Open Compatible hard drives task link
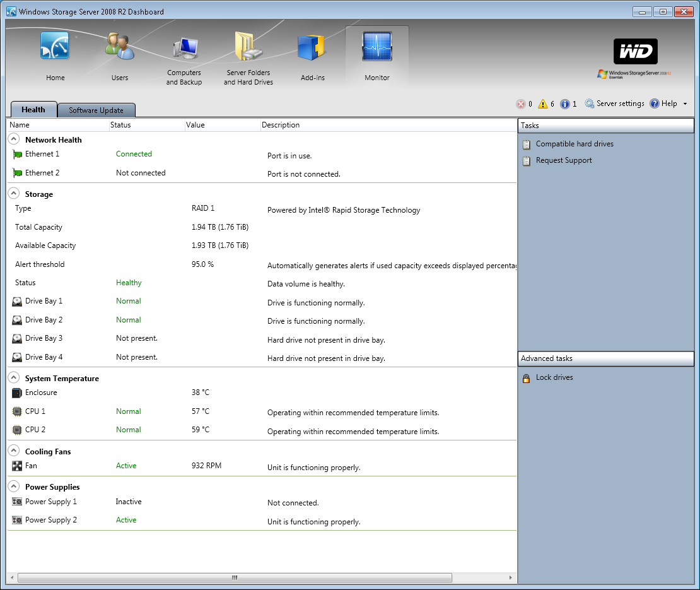 [x=575, y=144]
